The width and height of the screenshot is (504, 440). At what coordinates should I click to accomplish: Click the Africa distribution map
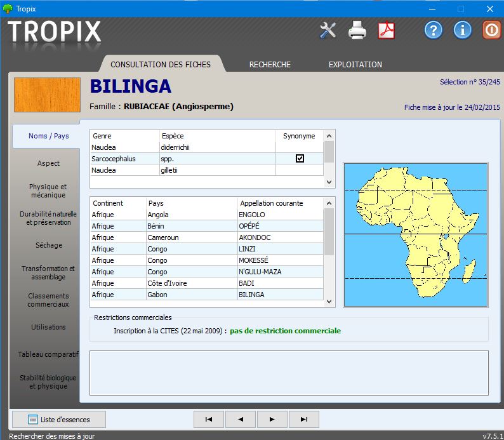[416, 235]
